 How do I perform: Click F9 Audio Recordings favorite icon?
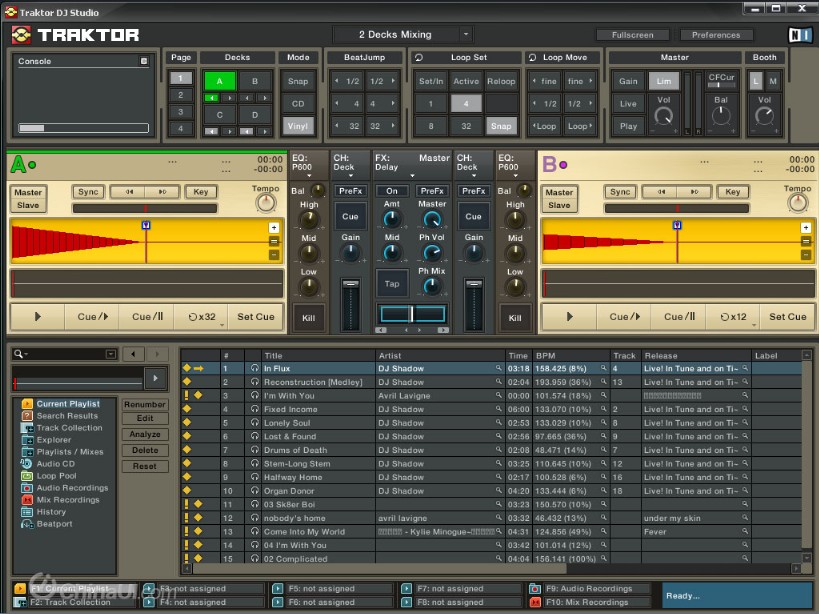pos(534,588)
